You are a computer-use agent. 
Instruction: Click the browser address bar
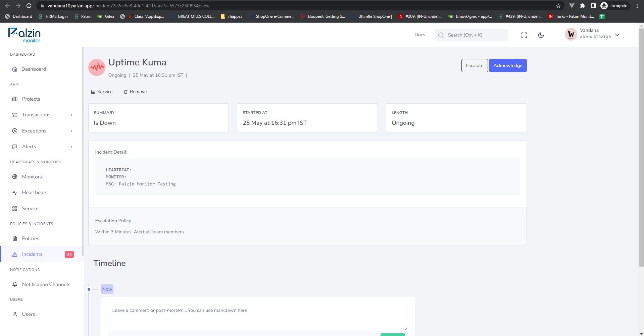[295, 6]
